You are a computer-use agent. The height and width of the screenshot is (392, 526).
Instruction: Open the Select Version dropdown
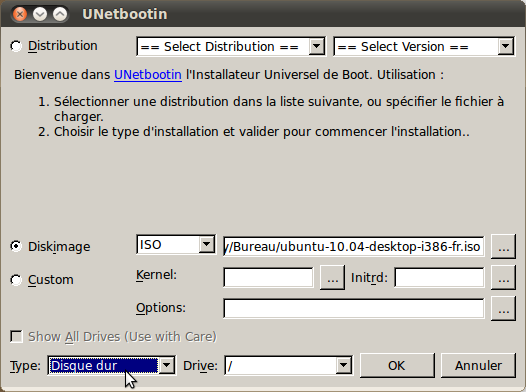(424, 46)
